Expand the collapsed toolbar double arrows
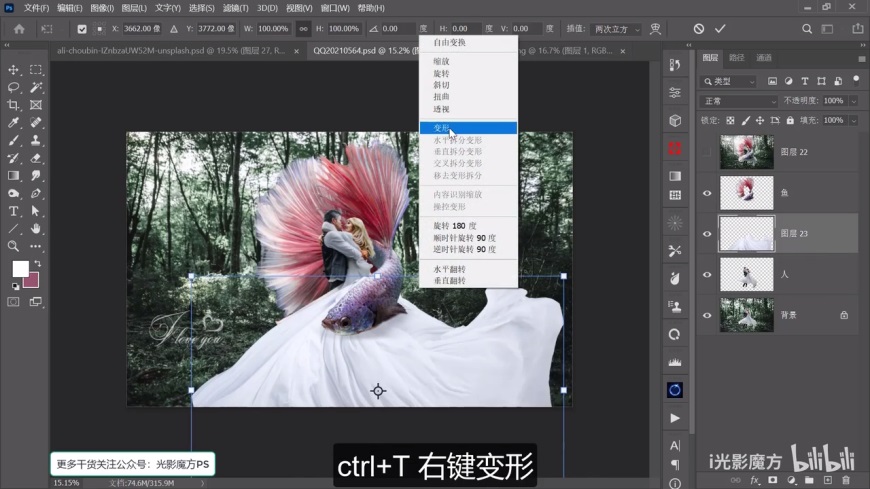The width and height of the screenshot is (870, 489). click(x=7, y=45)
